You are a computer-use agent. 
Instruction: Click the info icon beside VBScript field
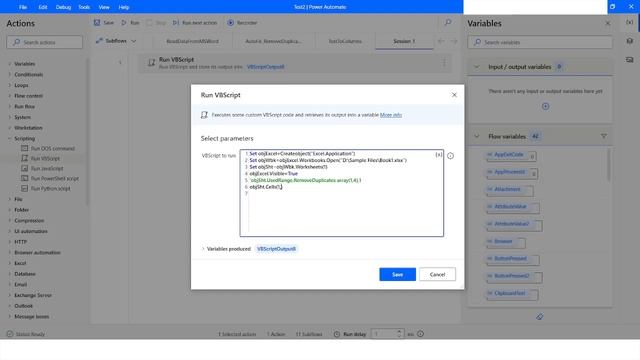tap(450, 156)
